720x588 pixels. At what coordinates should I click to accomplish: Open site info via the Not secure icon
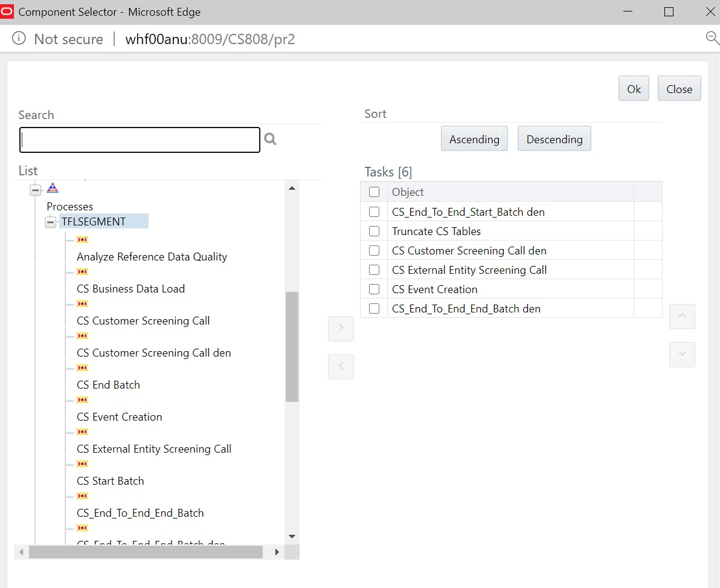(x=18, y=39)
